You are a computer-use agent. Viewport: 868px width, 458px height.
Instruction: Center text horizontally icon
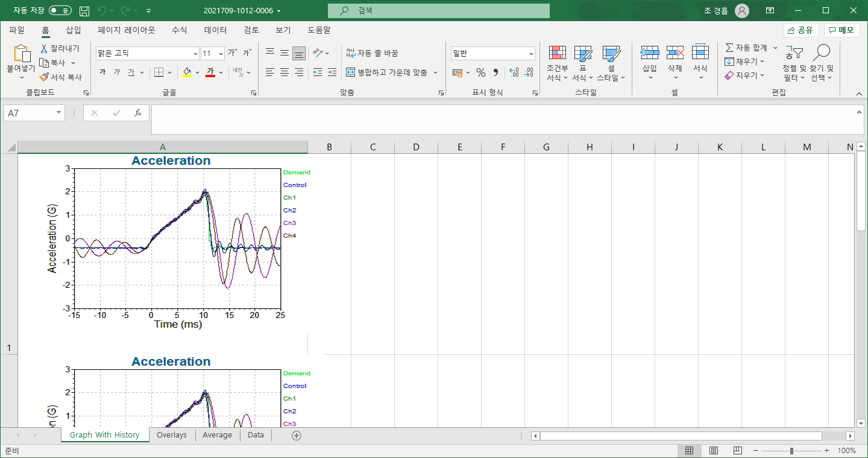pos(285,72)
